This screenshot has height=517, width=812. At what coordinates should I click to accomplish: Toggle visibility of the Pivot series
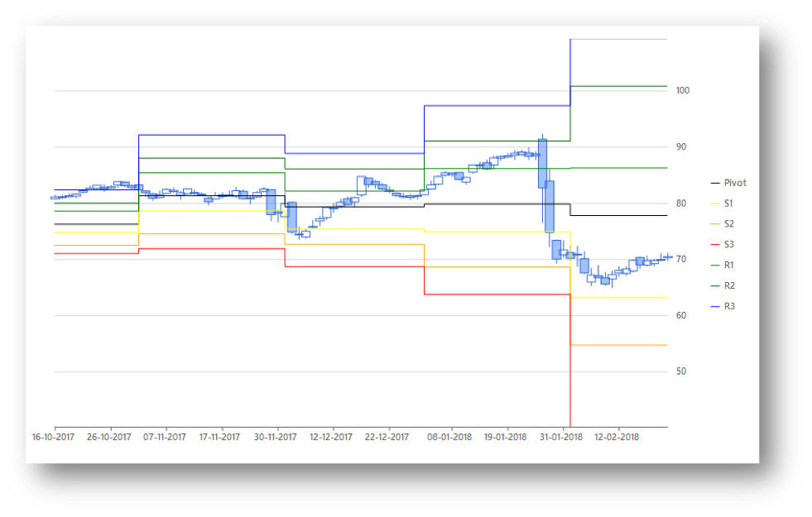click(729, 182)
